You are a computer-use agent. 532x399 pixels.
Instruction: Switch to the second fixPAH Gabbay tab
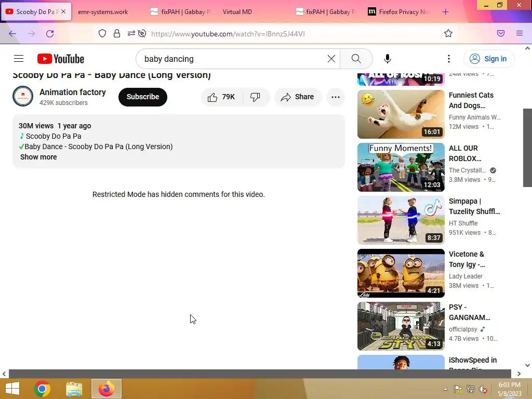(326, 12)
